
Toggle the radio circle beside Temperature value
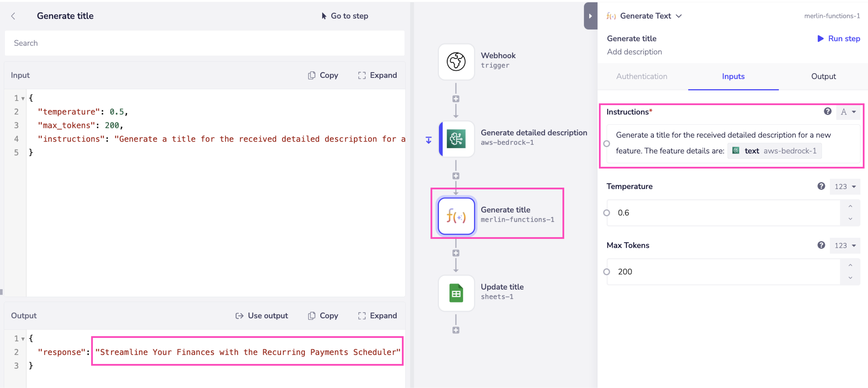click(x=606, y=213)
